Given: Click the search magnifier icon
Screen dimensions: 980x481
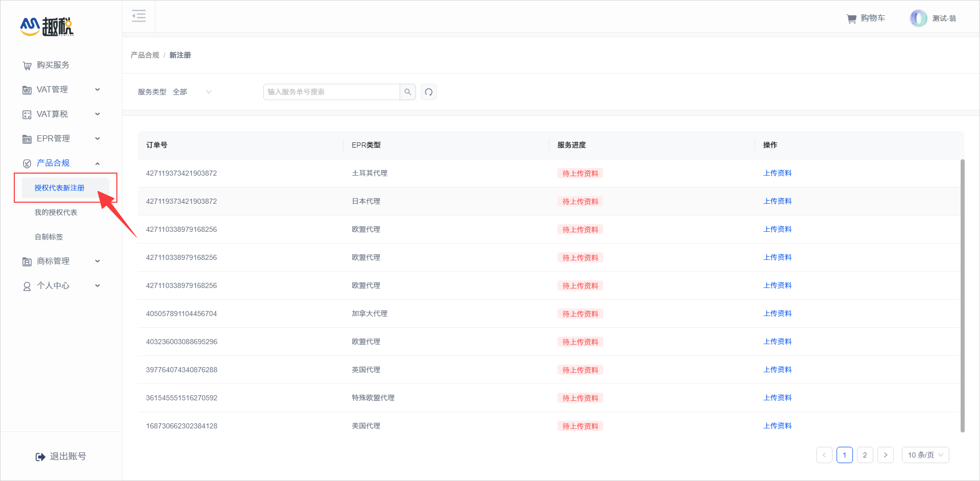Looking at the screenshot, I should click(x=408, y=92).
